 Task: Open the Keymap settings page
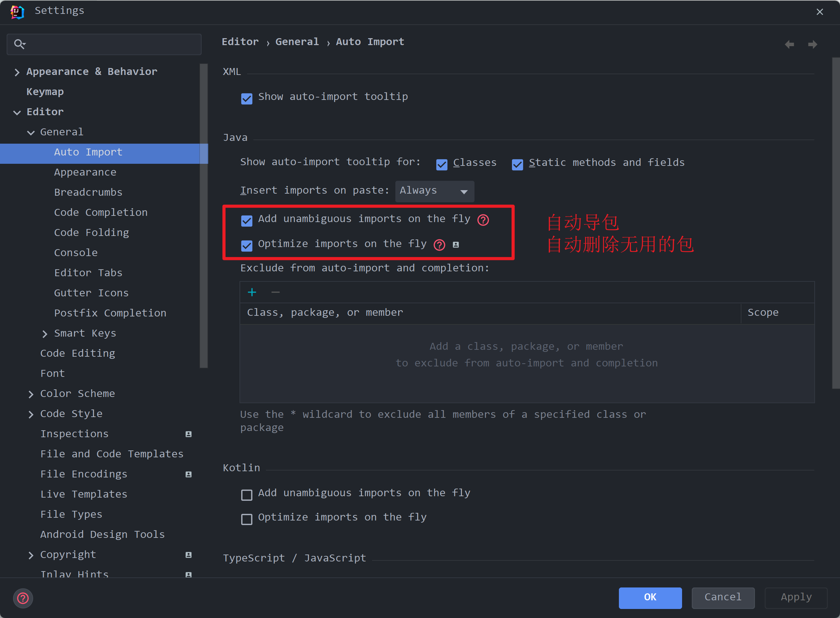tap(45, 92)
